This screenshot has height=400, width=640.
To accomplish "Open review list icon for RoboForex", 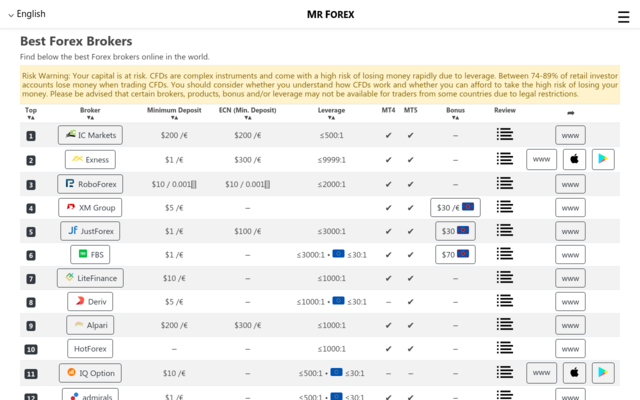I will (x=505, y=183).
